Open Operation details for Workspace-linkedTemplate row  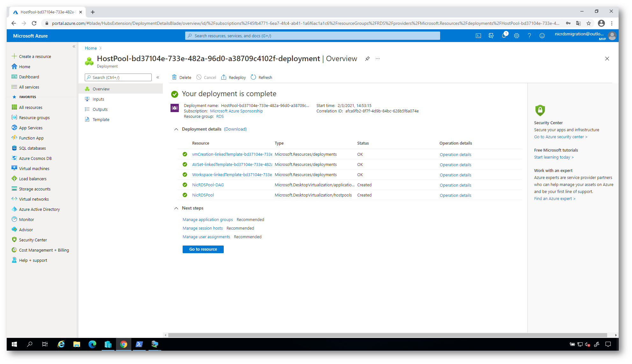coord(455,175)
